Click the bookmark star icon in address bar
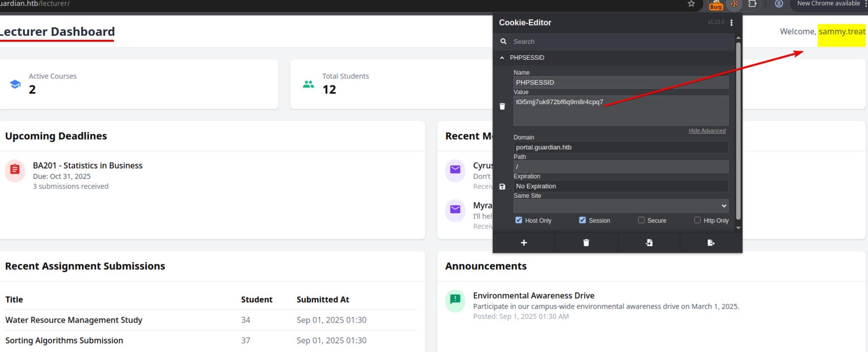Viewport: 868px width, 352px height. [691, 4]
